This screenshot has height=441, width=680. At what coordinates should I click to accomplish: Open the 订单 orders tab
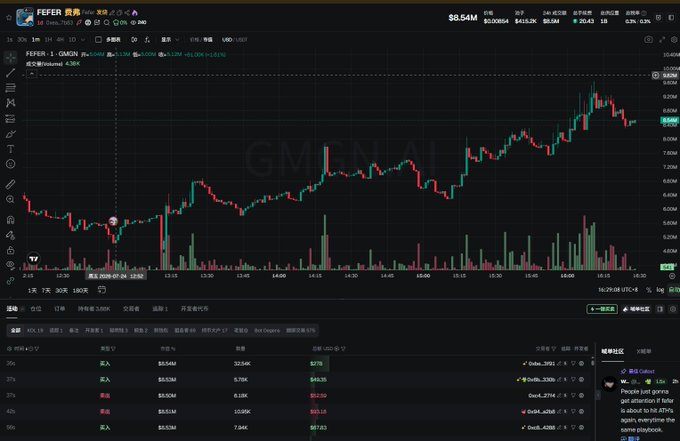point(59,309)
